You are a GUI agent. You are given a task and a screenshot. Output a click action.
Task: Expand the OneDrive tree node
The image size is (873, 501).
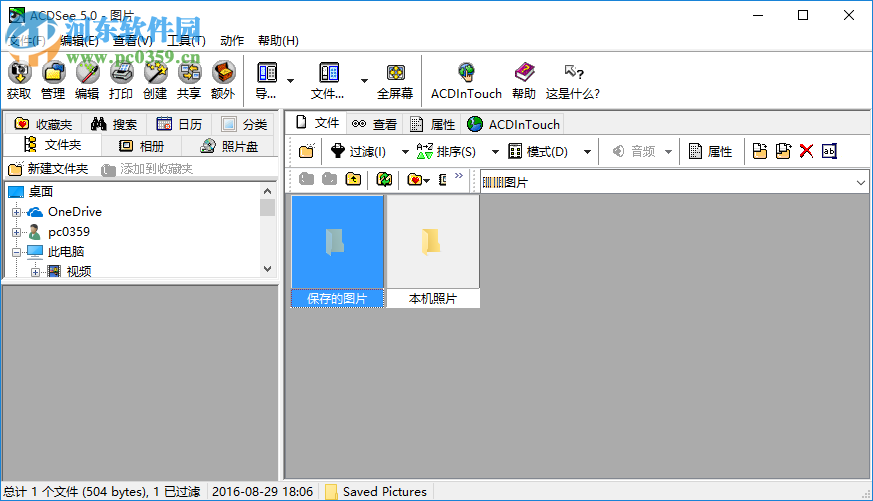click(x=16, y=212)
